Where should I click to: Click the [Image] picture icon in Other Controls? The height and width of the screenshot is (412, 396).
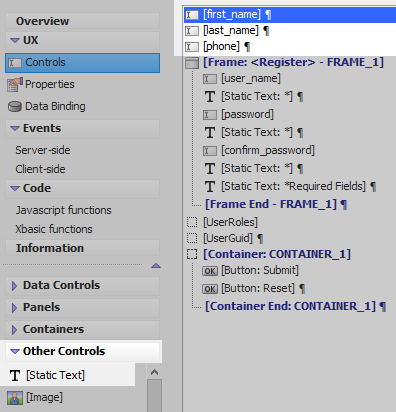pyautogui.click(x=15, y=398)
